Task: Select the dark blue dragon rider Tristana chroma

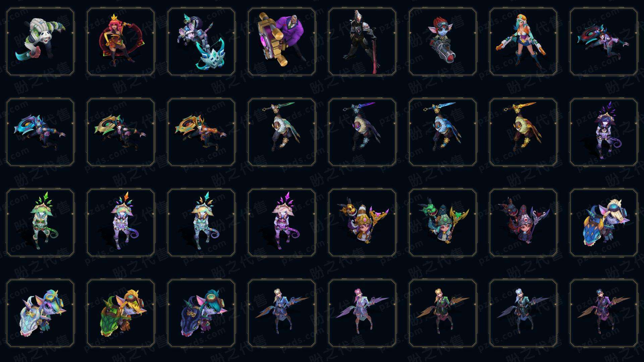Action: pyautogui.click(x=201, y=313)
